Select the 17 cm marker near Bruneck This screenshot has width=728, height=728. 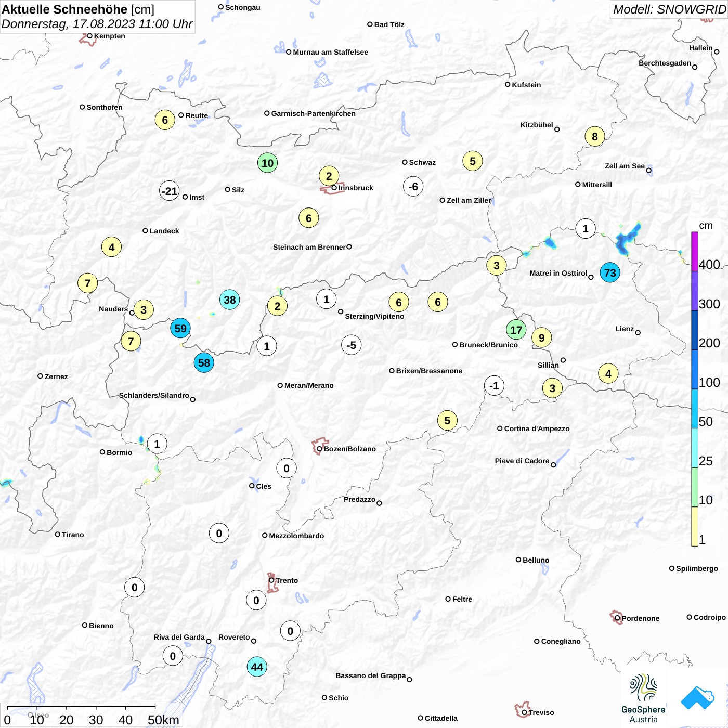coord(516,330)
